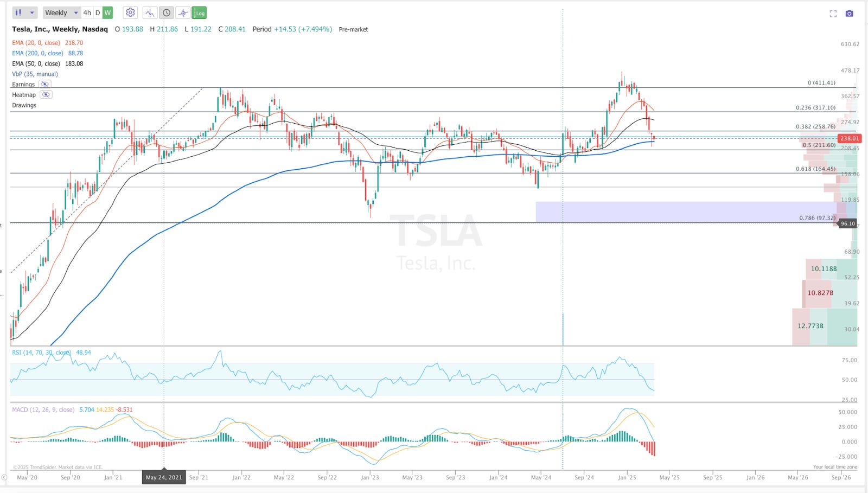Screen dimensions: 868x493
Task: Toggle Earnings visibility eye icon
Action: [x=45, y=84]
